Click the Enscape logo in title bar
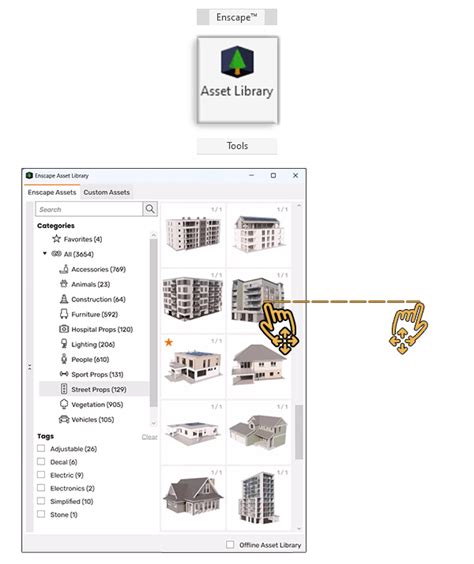The height and width of the screenshot is (564, 474). [x=29, y=176]
